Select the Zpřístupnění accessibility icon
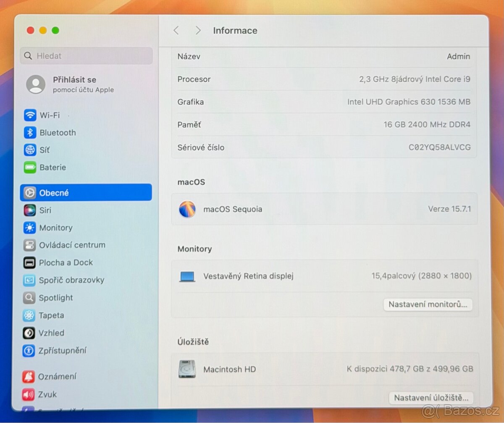504x423 pixels. (29, 350)
